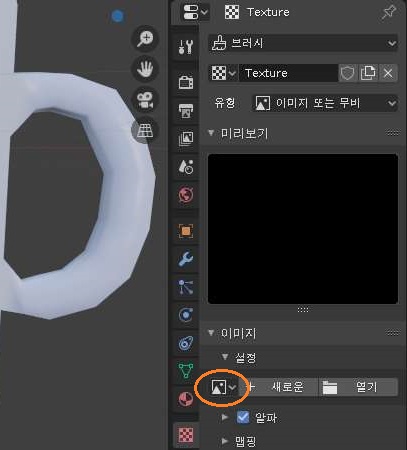407x450 pixels.
Task: Toggle the 알파 checkbox
Action: 243,417
